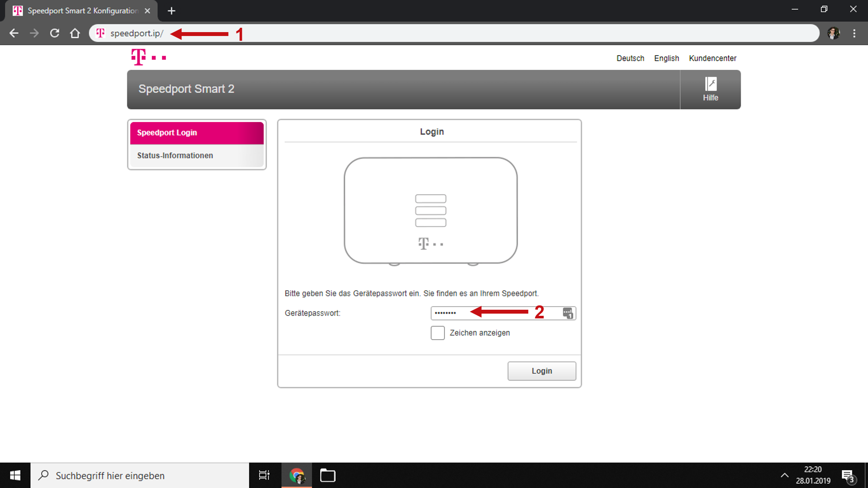Open the on-screen keyboard in the password field
This screenshot has height=488, width=868.
567,313
